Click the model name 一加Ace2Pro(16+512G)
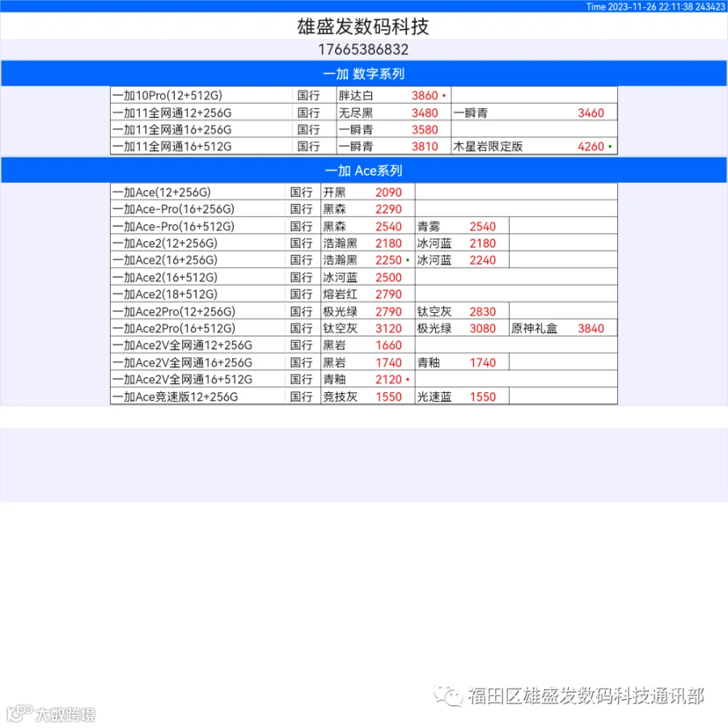Screen dimensions: 728x728 point(174,328)
